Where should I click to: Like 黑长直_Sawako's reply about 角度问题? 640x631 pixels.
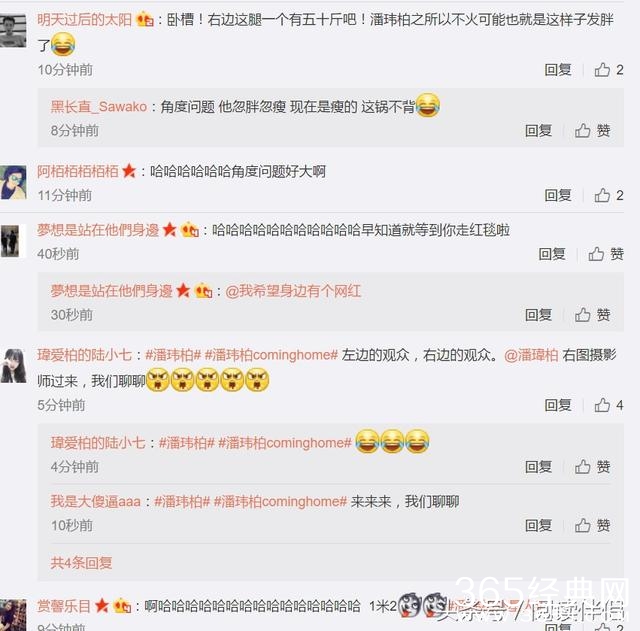click(593, 131)
